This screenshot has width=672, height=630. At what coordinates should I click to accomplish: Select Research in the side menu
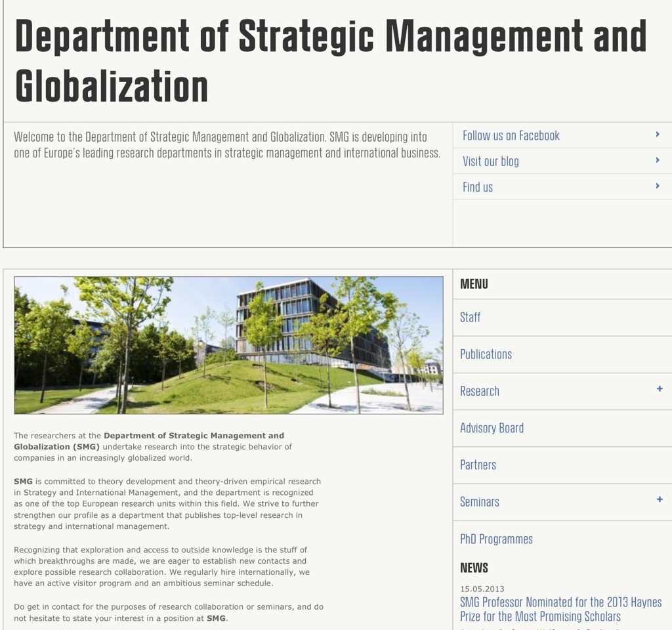pyautogui.click(x=479, y=391)
